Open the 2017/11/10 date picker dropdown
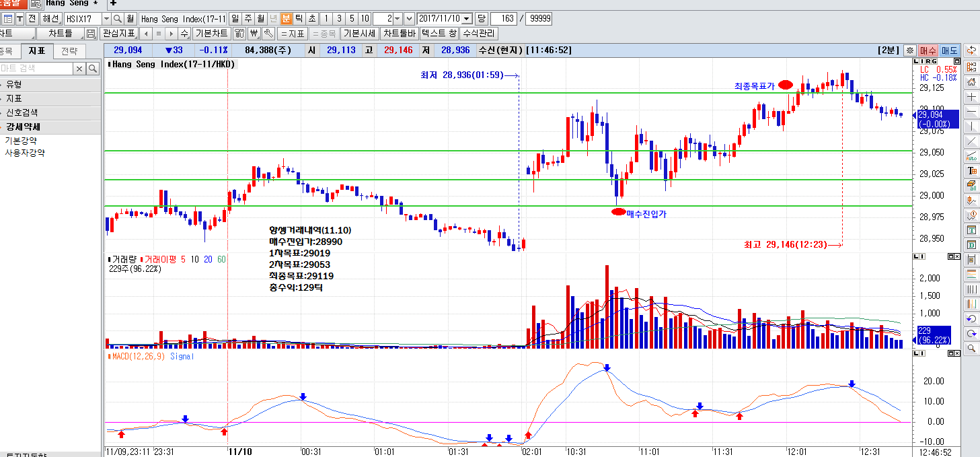Viewport: 980px width, 457px height. (467, 19)
